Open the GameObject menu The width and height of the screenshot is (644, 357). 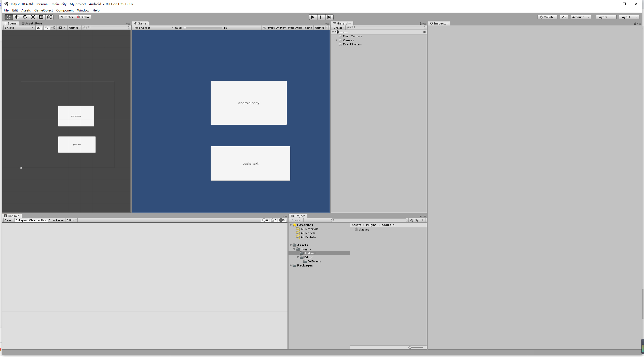tap(44, 10)
